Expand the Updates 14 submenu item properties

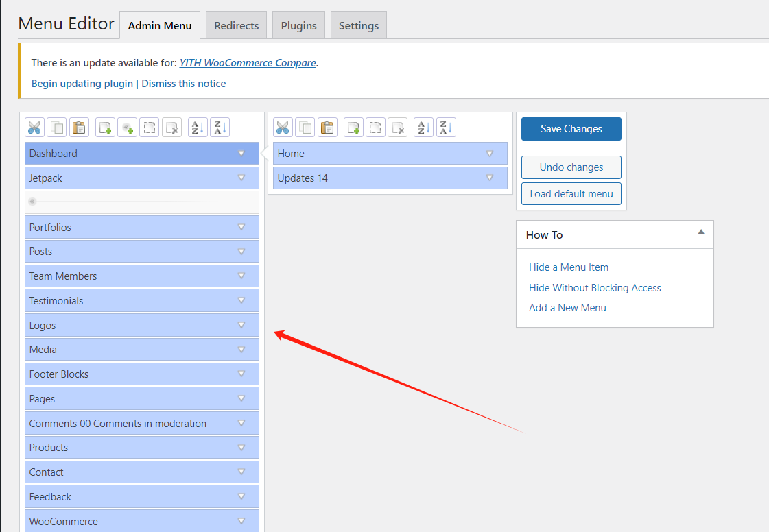490,178
